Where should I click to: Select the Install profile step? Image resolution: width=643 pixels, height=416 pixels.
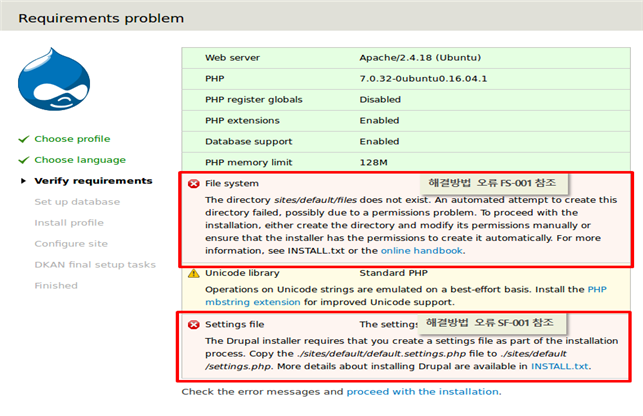69,223
